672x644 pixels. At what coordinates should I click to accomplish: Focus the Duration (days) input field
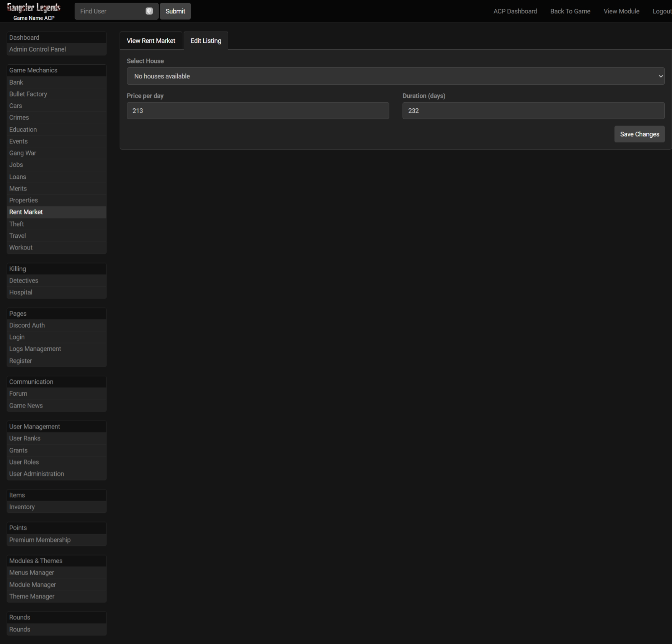pos(533,111)
